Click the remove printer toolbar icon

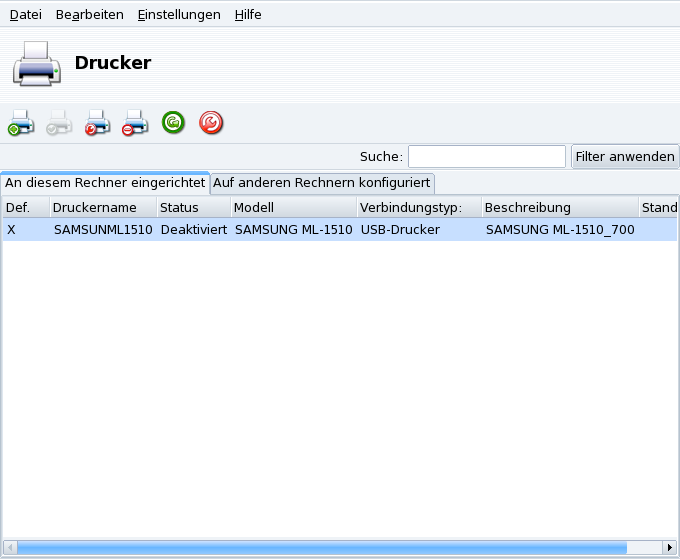[135, 123]
